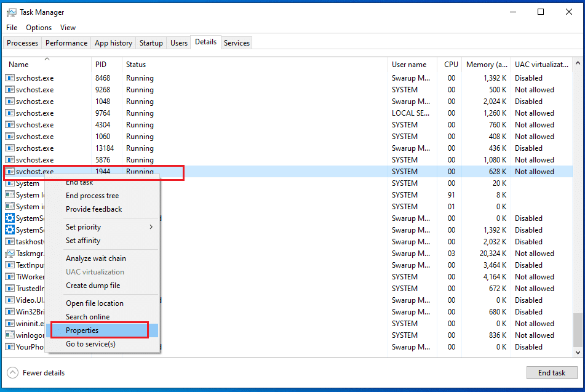This screenshot has height=392, width=585.
Task: Click the YourPhone process icon
Action: point(10,347)
